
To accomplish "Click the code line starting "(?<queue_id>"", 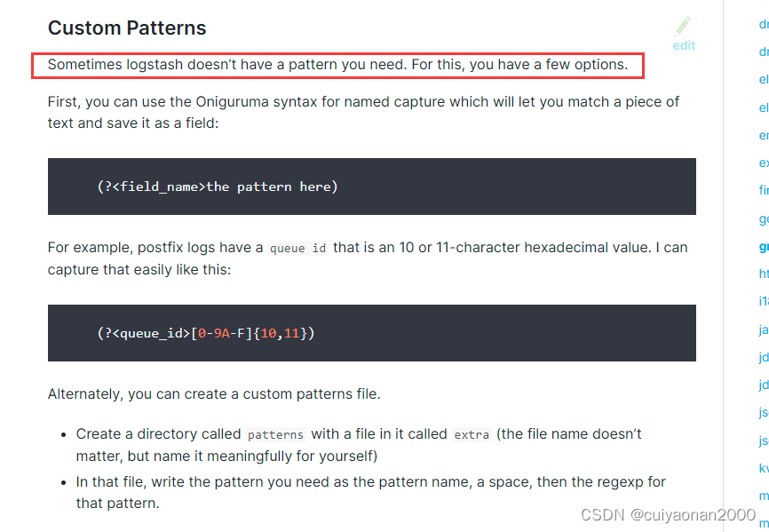I will (x=205, y=333).
